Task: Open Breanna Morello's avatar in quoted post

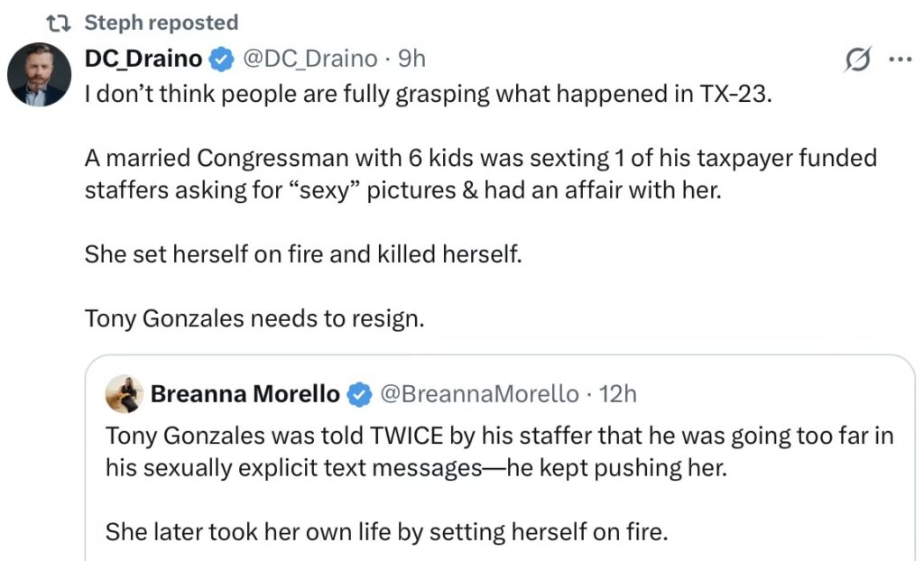Action: tap(124, 394)
